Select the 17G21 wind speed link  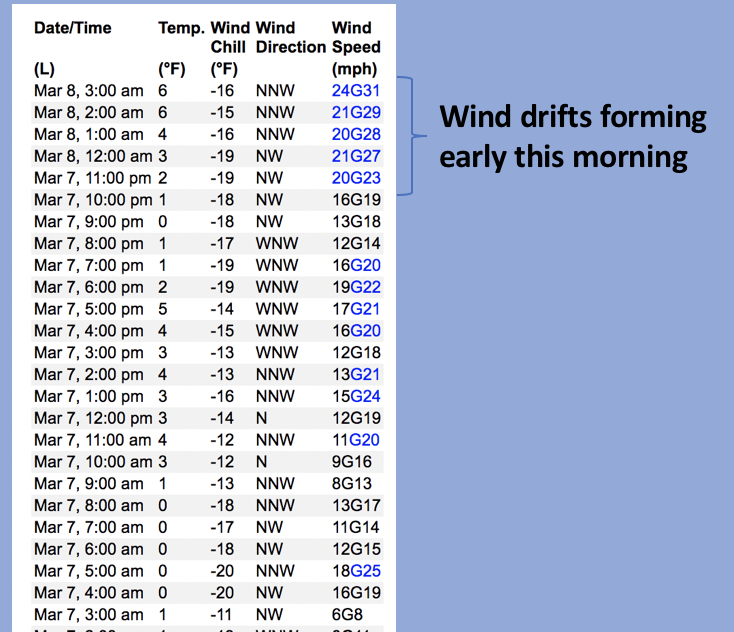point(356,309)
